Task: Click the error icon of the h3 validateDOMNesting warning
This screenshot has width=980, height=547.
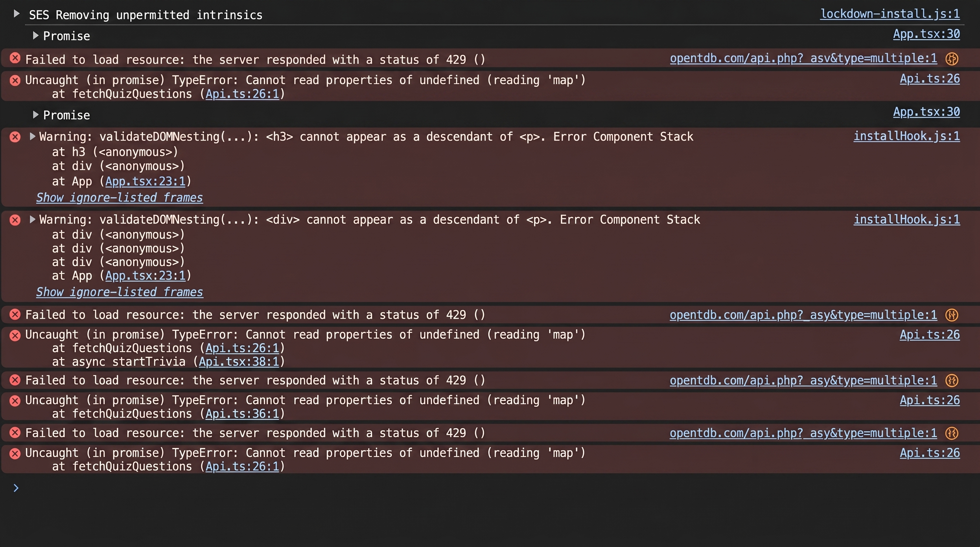Action: click(x=15, y=137)
